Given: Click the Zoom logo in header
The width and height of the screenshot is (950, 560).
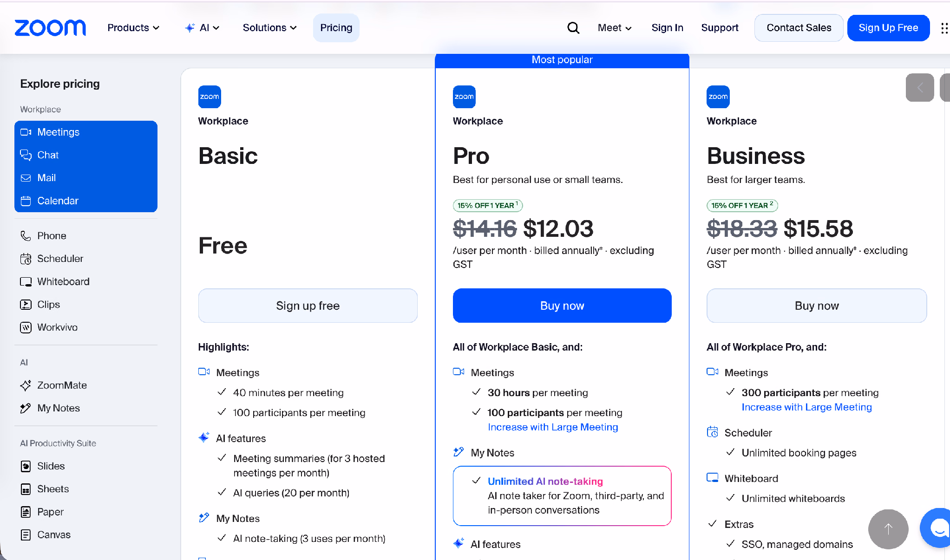Looking at the screenshot, I should (x=50, y=28).
